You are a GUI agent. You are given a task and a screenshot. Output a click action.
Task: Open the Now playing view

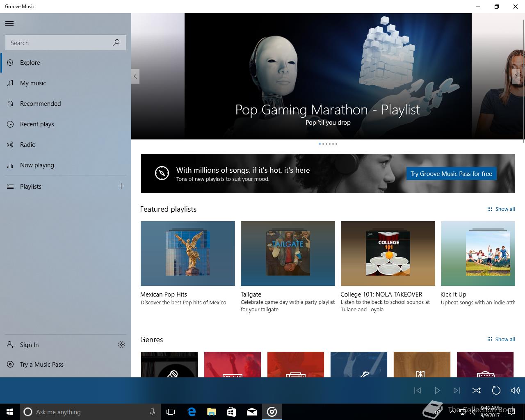point(66,165)
